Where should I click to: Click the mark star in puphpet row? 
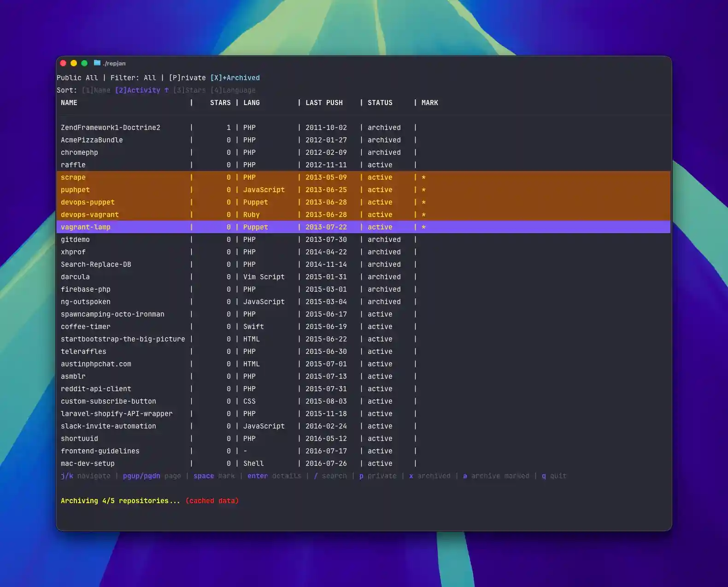423,190
